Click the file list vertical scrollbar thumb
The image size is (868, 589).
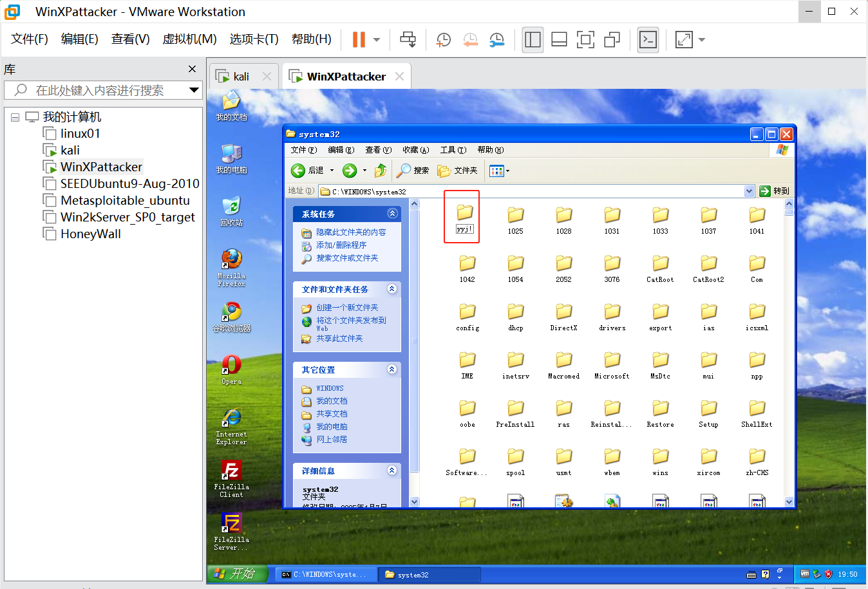point(789,211)
